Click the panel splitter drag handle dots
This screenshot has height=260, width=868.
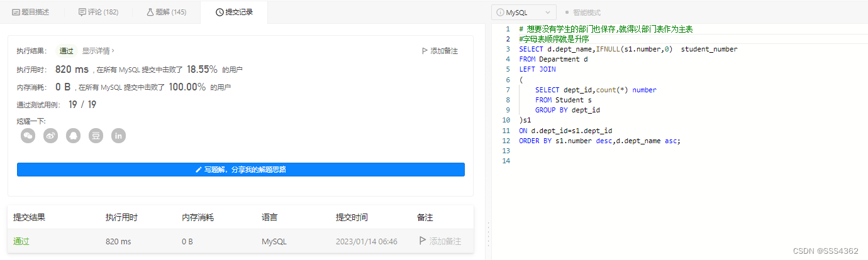click(488, 233)
